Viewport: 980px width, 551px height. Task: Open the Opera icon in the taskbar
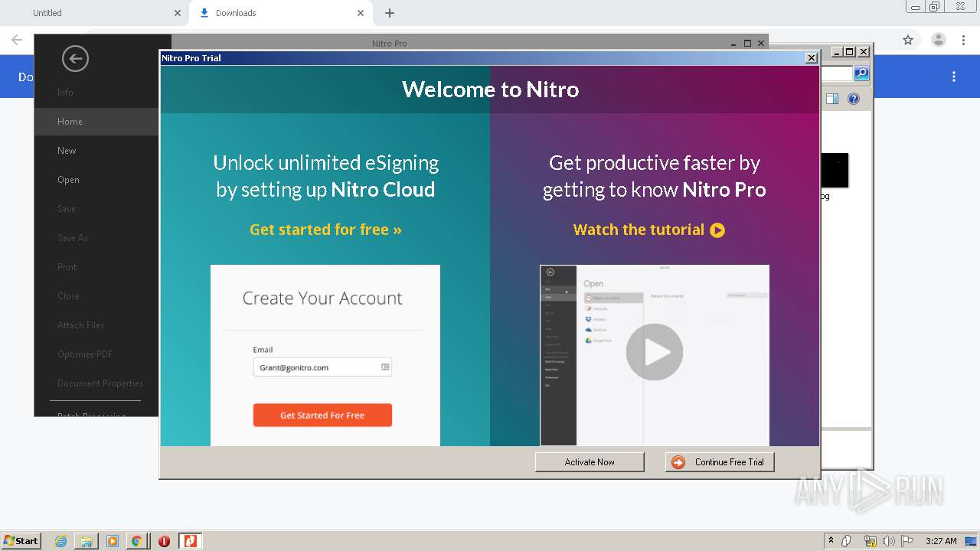pos(164,541)
